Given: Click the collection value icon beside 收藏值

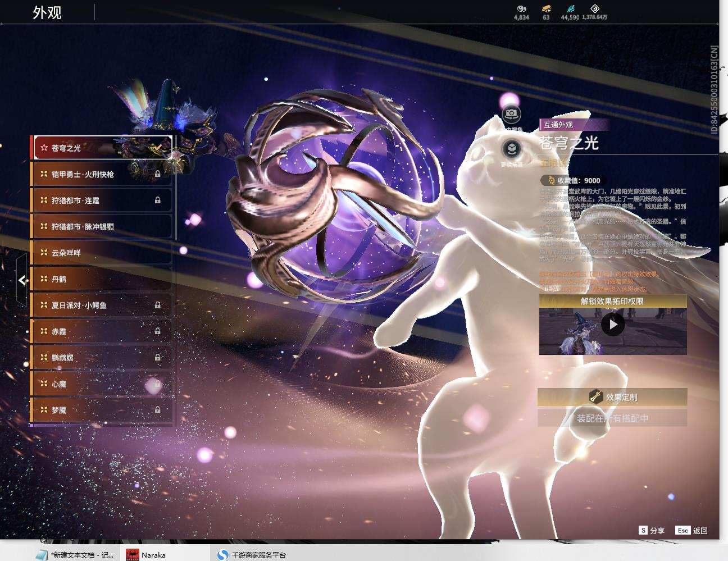Looking at the screenshot, I should (551, 180).
